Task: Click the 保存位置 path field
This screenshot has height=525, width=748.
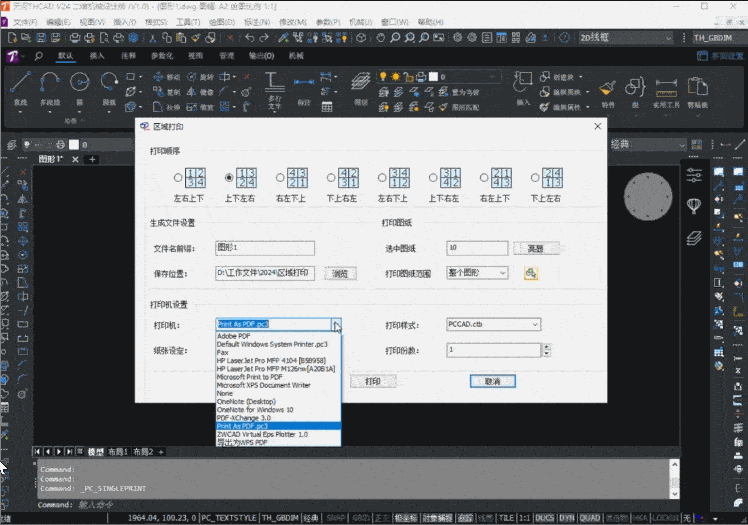Action: pyautogui.click(x=265, y=273)
